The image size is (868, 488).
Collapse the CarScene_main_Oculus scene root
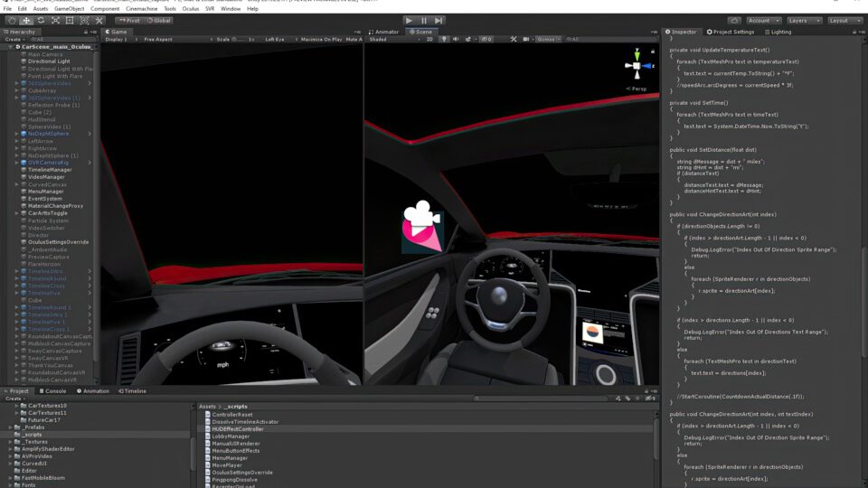click(10, 47)
